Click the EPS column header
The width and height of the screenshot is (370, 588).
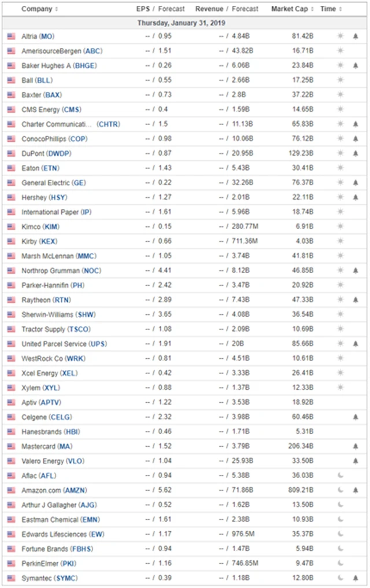(143, 9)
